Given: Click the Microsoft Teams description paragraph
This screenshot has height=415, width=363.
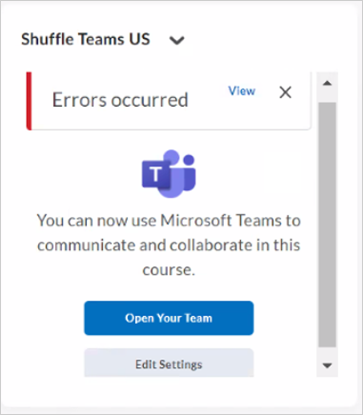Looking at the screenshot, I should point(169,245).
